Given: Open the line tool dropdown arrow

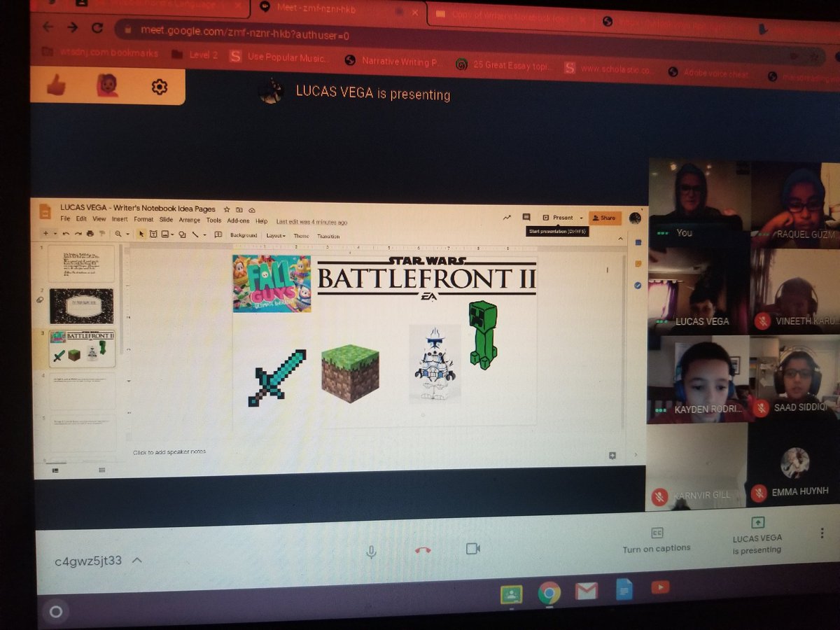Looking at the screenshot, I should 204,234.
